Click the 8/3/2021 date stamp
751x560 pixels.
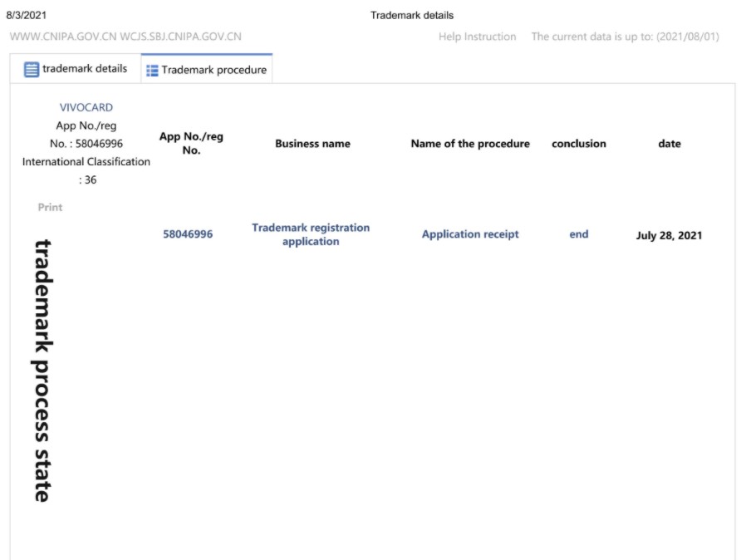coord(27,15)
